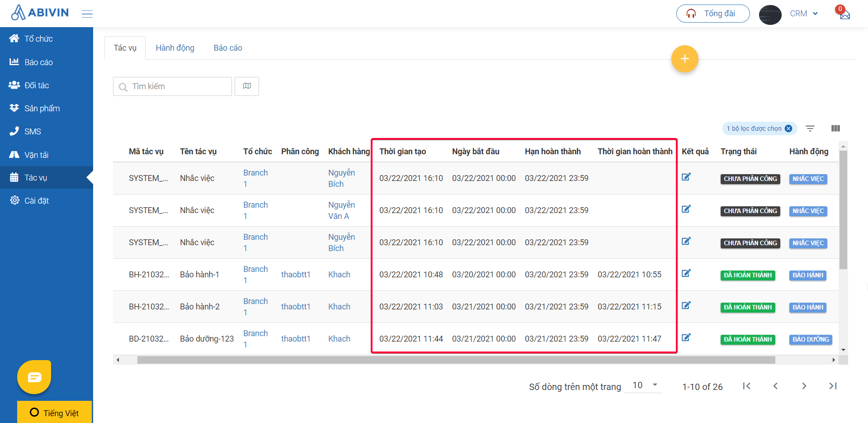The width and height of the screenshot is (868, 423).
Task: Switch to the Hành động tab
Action: (x=175, y=48)
